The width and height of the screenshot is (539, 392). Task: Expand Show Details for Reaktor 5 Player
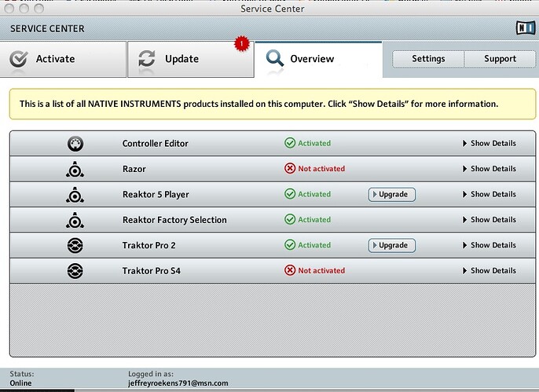click(x=489, y=194)
